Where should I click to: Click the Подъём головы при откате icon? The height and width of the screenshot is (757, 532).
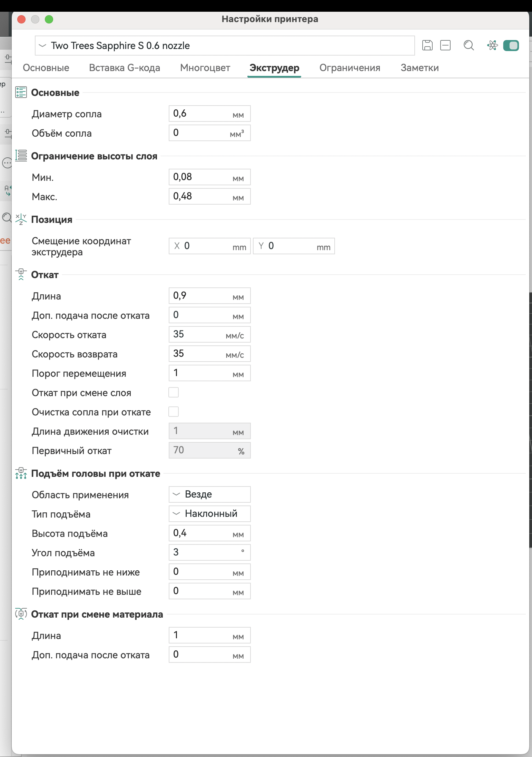(x=21, y=473)
